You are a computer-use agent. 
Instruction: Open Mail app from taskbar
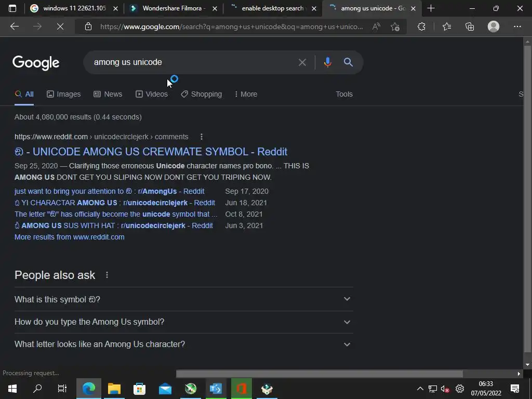[x=165, y=389]
